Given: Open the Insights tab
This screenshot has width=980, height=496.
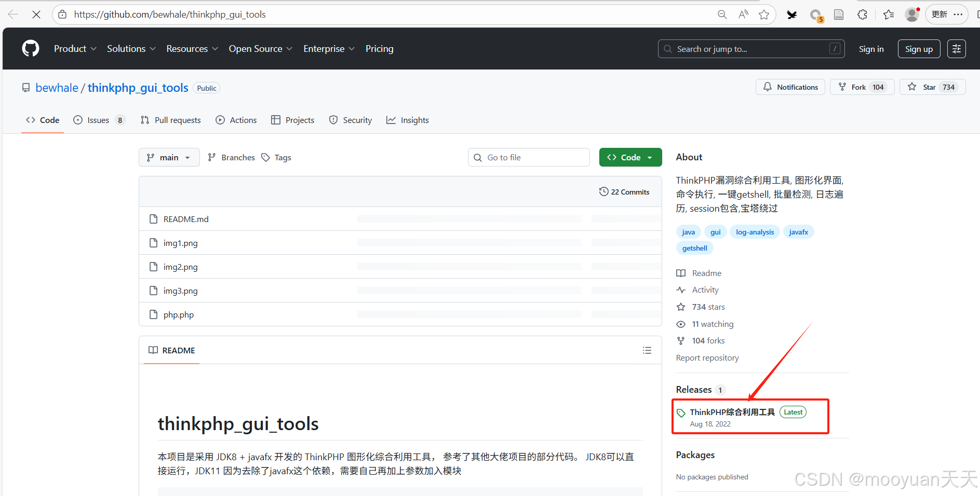Looking at the screenshot, I should click(x=408, y=120).
